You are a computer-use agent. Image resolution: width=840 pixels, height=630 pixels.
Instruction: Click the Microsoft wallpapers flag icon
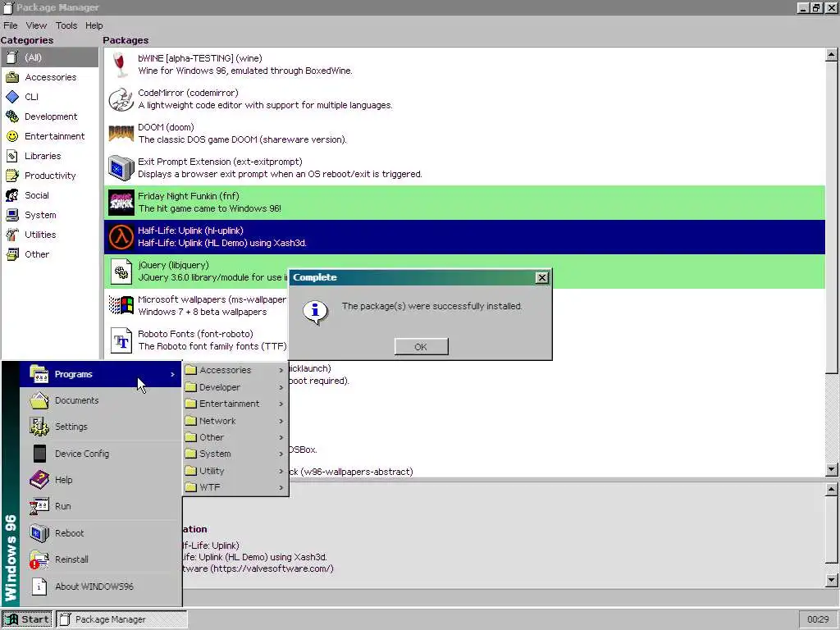[x=121, y=305]
